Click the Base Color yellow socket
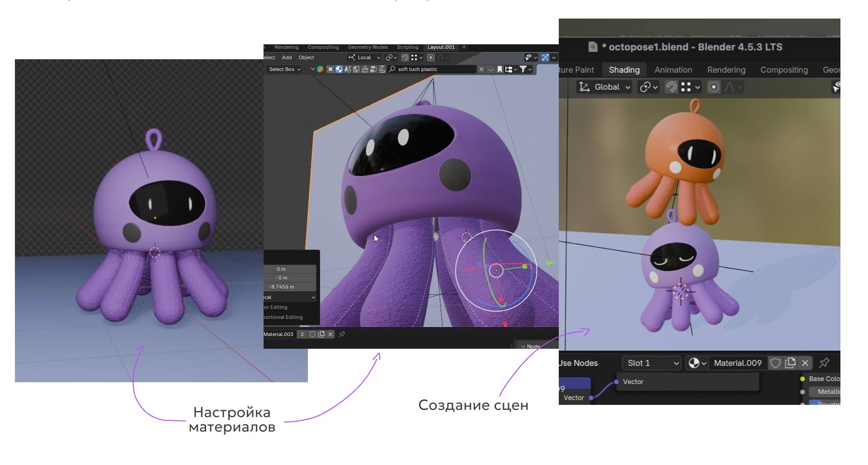Image resolution: width=868 pixels, height=465 pixels. (x=802, y=379)
